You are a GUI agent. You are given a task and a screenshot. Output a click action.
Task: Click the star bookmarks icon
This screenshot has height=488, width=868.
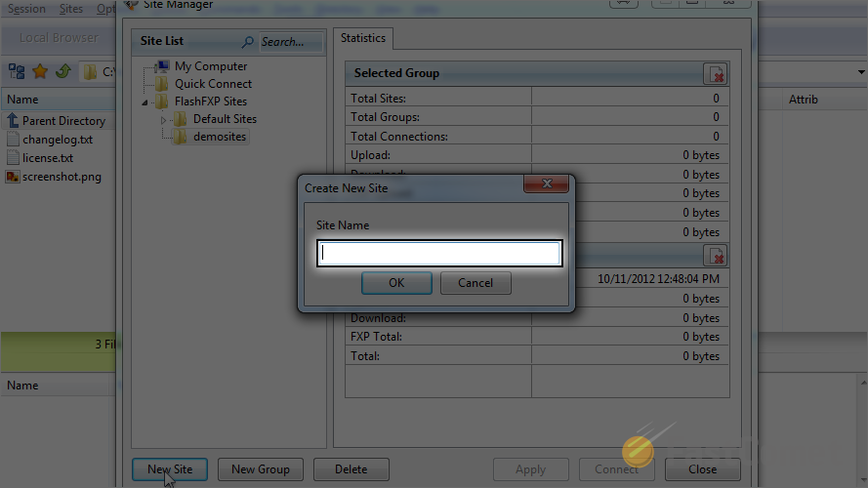coord(40,71)
